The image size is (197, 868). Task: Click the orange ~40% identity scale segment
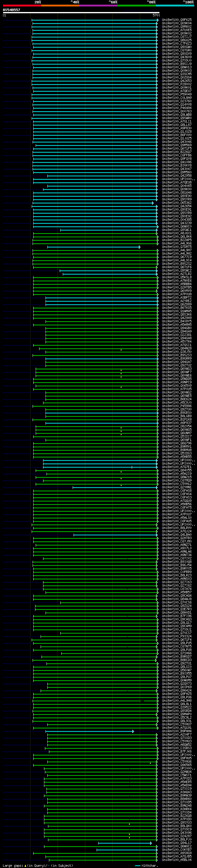pos(60,6)
